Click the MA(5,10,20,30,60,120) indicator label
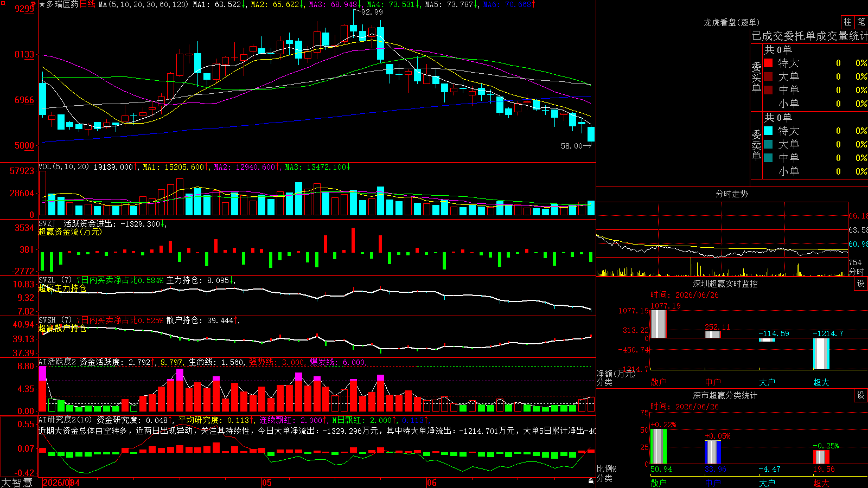The height and width of the screenshot is (488, 868). click(143, 4)
